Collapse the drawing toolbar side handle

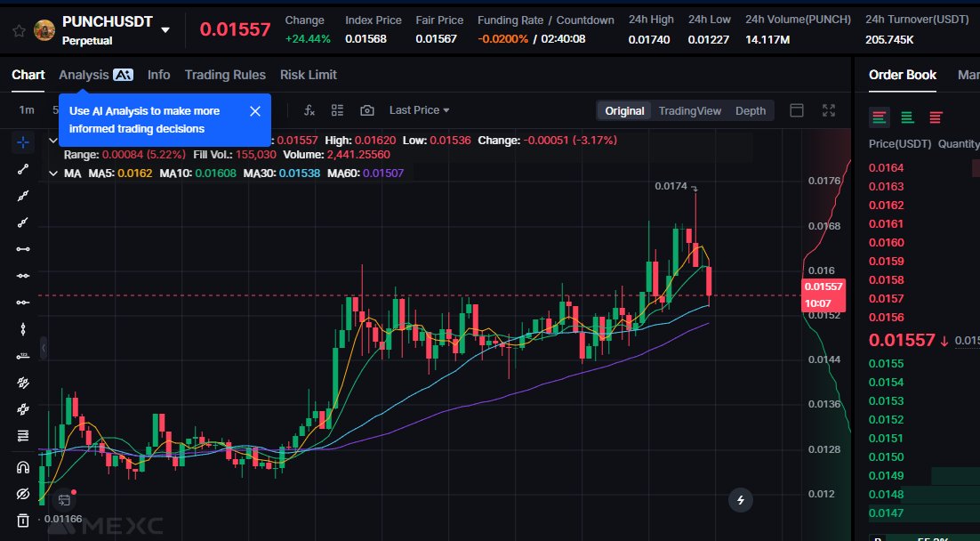(x=43, y=347)
